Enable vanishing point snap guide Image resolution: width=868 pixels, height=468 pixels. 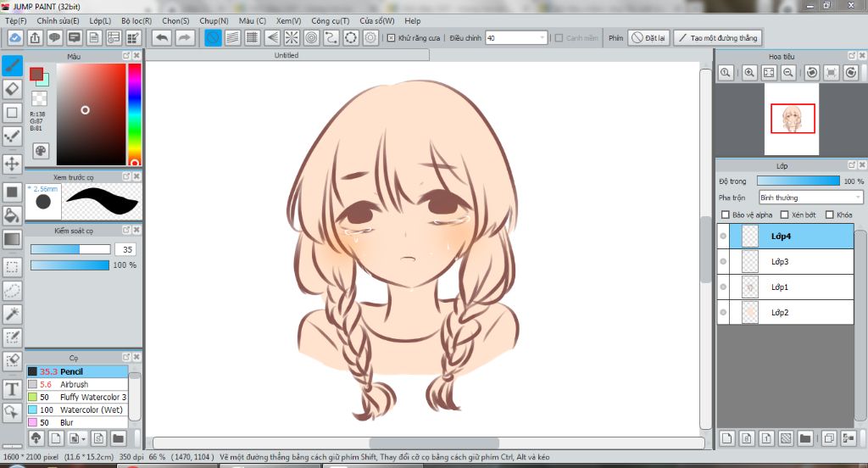click(x=272, y=37)
